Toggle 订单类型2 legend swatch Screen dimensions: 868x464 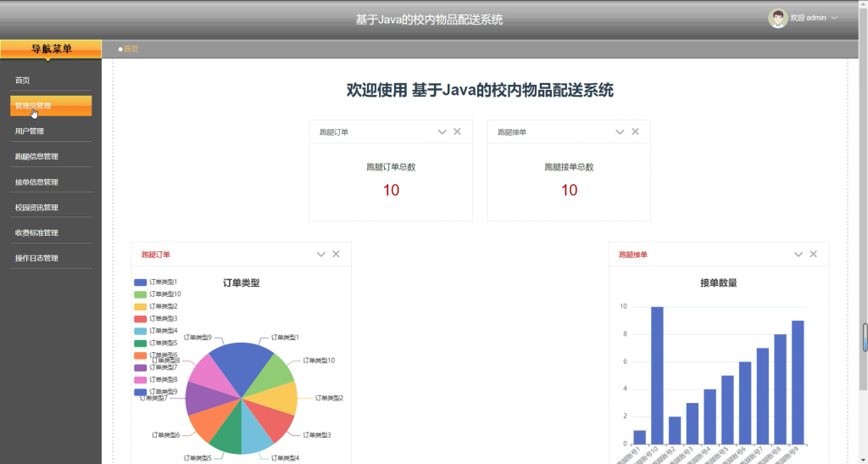pos(140,307)
